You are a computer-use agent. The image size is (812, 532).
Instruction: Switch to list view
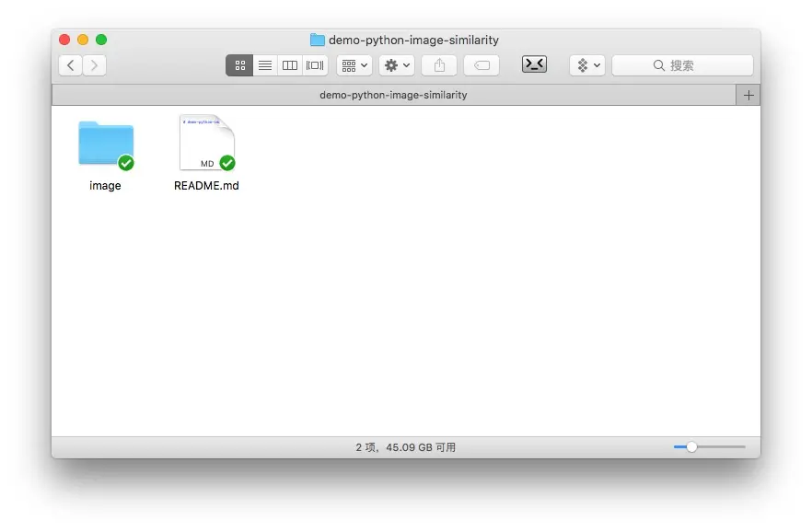coord(264,65)
